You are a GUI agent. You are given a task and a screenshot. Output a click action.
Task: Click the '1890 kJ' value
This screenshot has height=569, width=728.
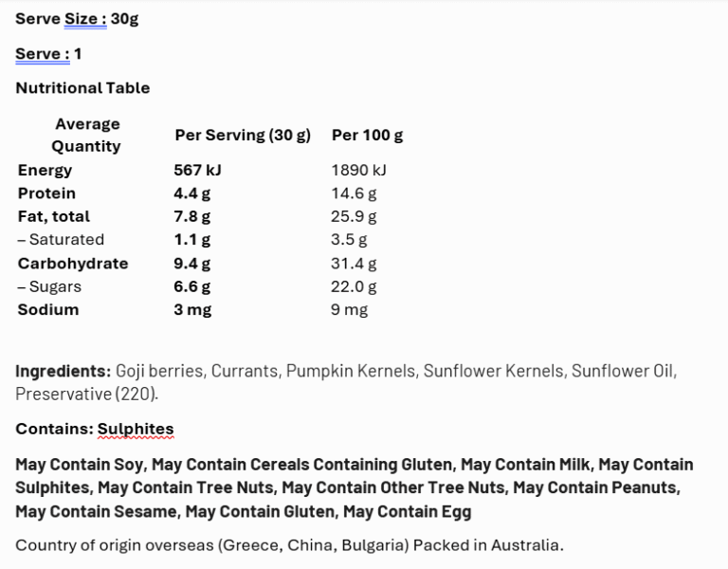point(358,170)
